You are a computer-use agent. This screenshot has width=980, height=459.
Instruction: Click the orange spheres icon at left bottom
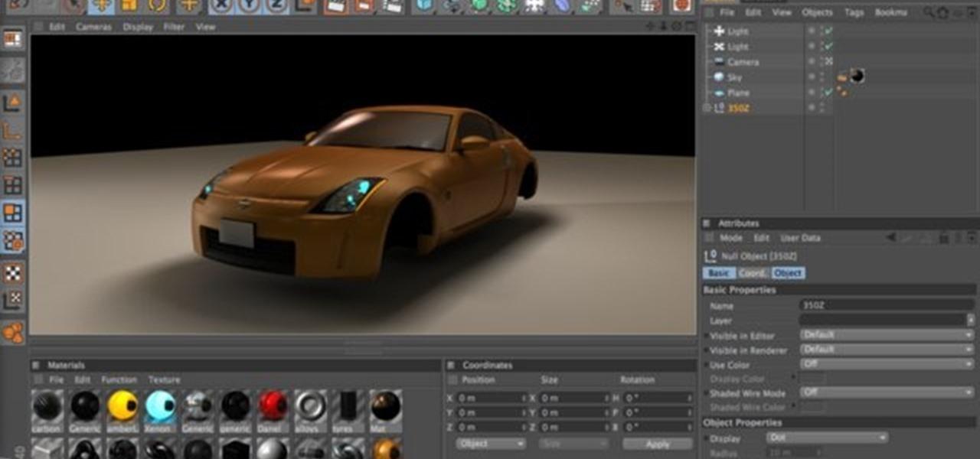(13, 333)
